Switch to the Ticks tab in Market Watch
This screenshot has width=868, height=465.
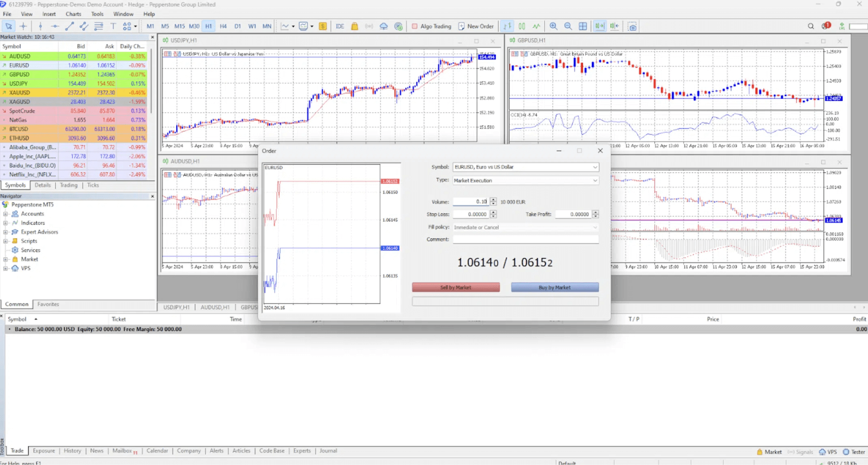[x=93, y=185]
